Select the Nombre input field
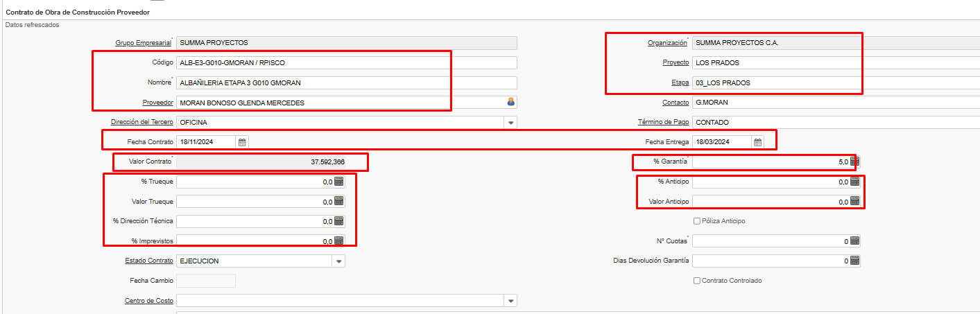 347,83
